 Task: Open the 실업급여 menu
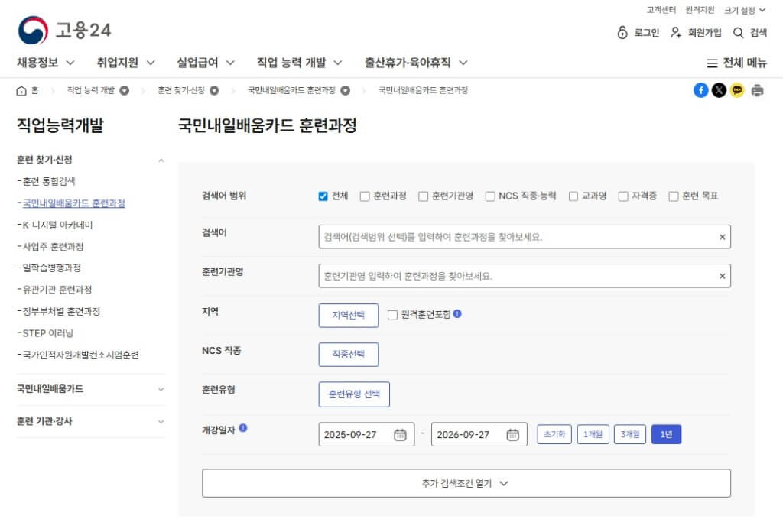coord(205,63)
